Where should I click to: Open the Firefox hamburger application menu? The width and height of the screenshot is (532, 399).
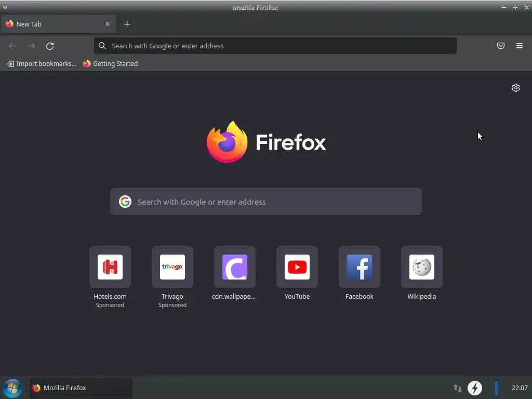520,46
